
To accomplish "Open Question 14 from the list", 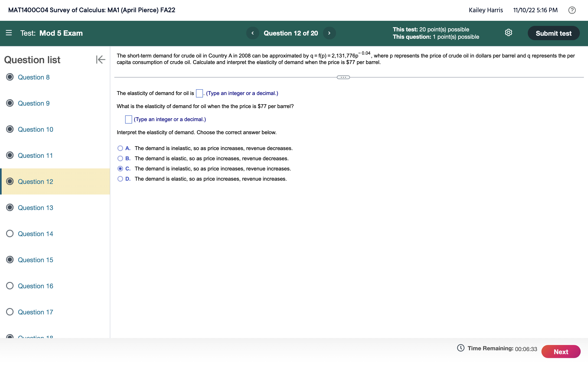I will [x=35, y=234].
